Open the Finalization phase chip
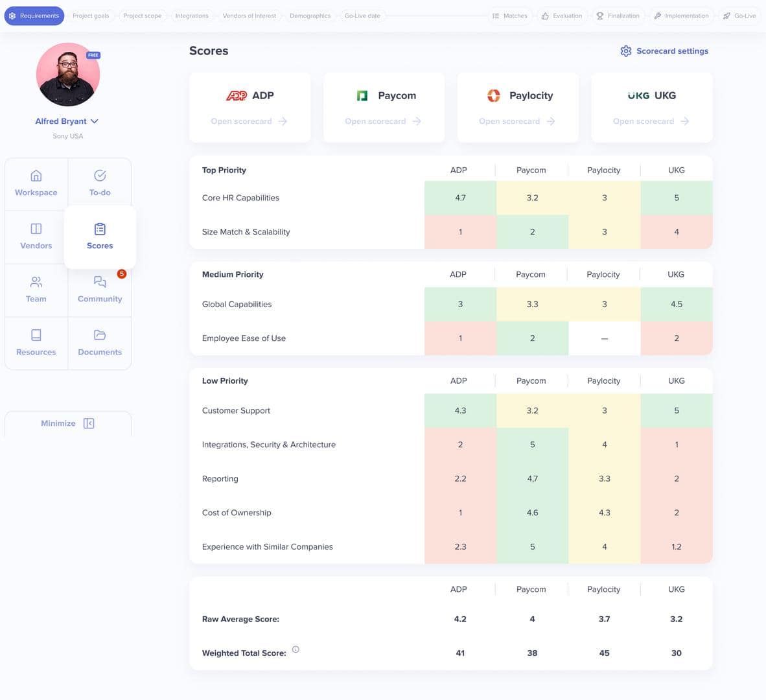This screenshot has height=700, width=766. coord(618,16)
